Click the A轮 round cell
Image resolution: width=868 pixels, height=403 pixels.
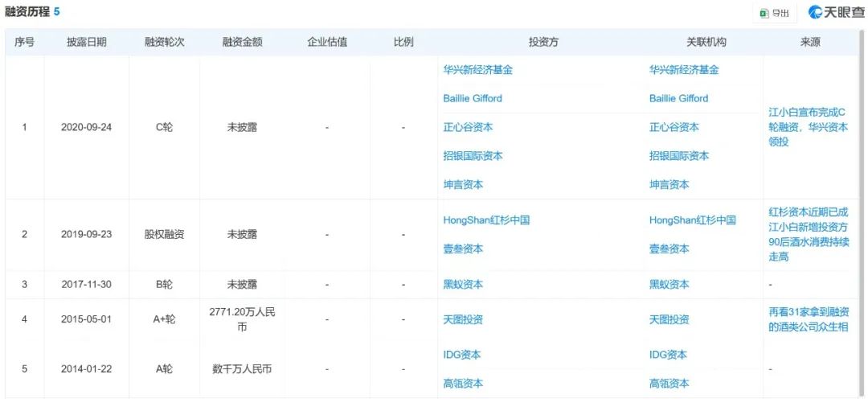pos(165,368)
